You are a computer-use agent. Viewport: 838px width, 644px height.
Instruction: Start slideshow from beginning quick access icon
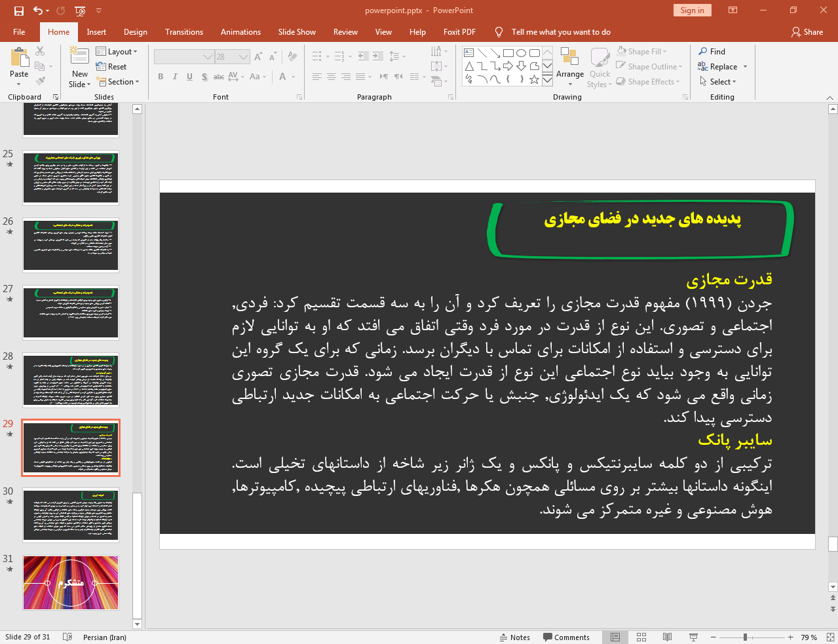[80, 10]
